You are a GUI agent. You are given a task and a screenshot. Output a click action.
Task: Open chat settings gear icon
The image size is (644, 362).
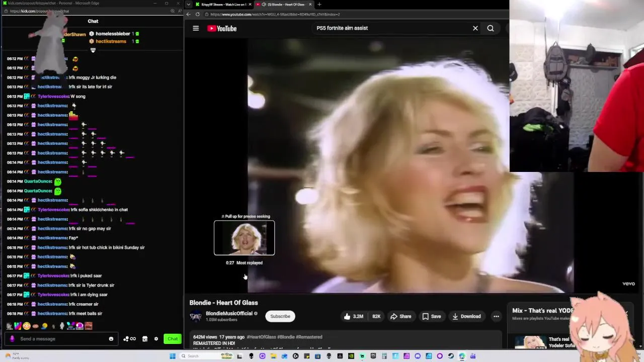coord(156,338)
